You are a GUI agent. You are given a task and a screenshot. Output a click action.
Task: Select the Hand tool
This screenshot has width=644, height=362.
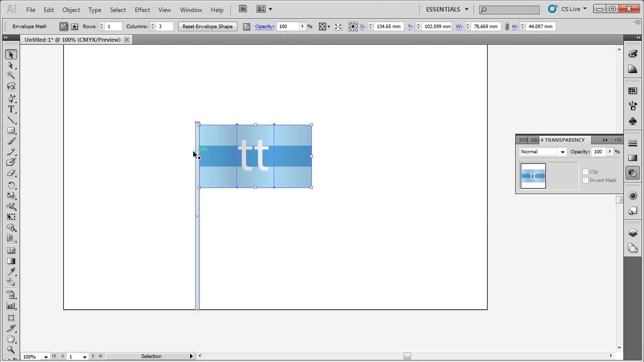[x=11, y=339]
